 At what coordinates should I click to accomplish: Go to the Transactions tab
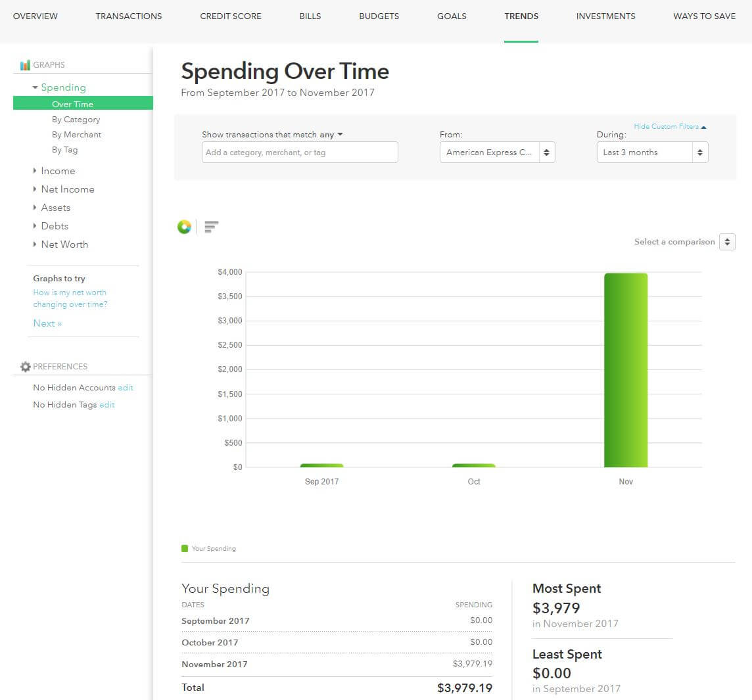pyautogui.click(x=129, y=16)
